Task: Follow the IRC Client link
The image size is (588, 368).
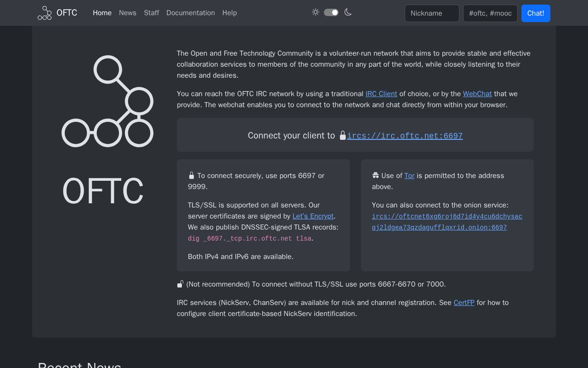Action: pos(381,94)
